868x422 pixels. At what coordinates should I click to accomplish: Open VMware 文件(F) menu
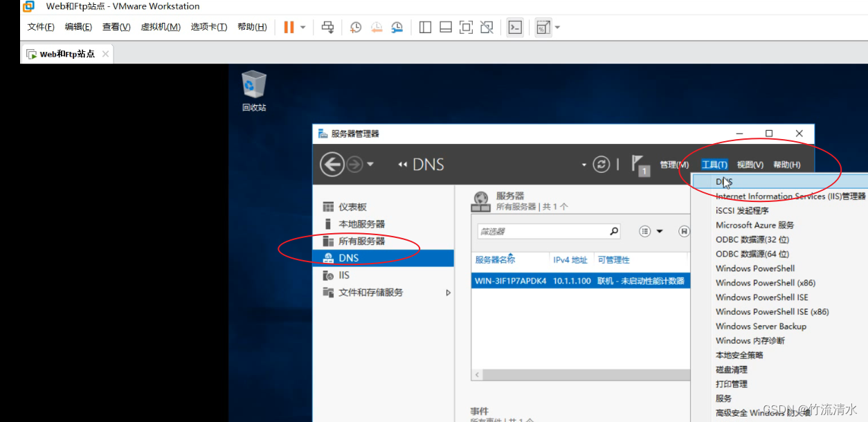[41, 27]
